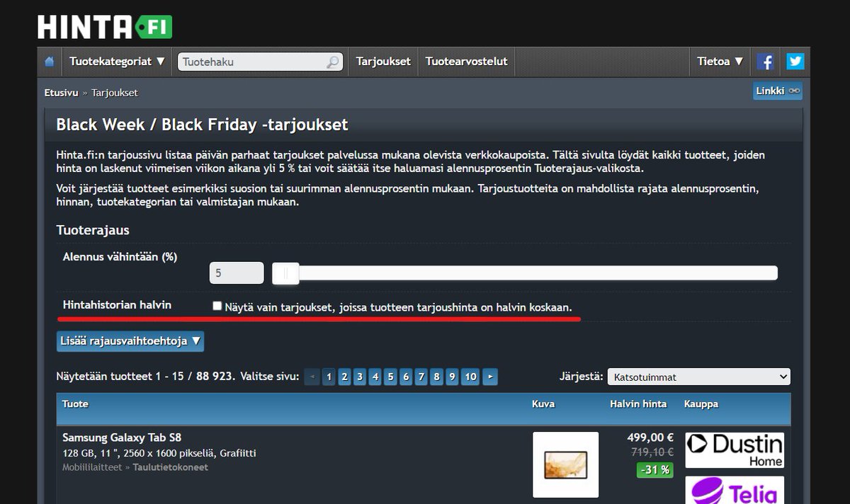Expand the Tuotekategoriat menu
This screenshot has height=504, width=850.
[117, 62]
